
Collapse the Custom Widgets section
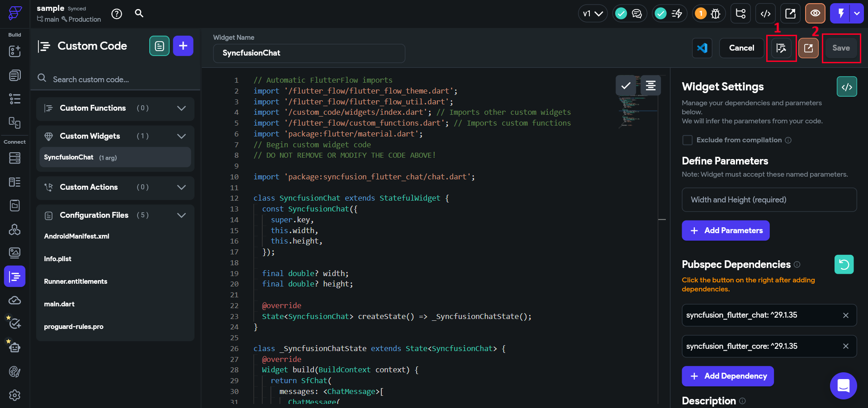point(181,136)
